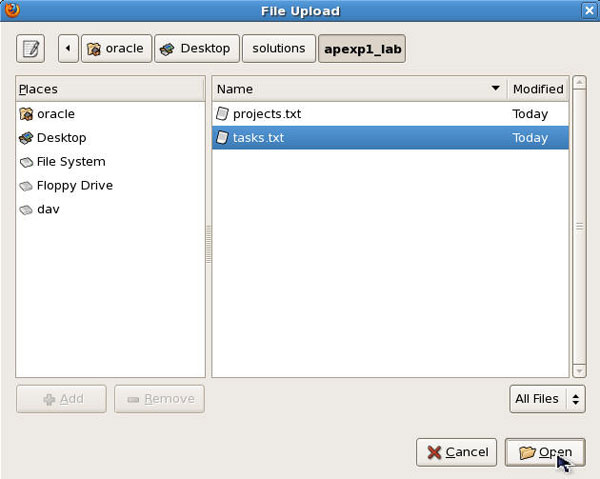This screenshot has width=600, height=479.
Task: Open the All Files filter dropdown
Action: [547, 399]
